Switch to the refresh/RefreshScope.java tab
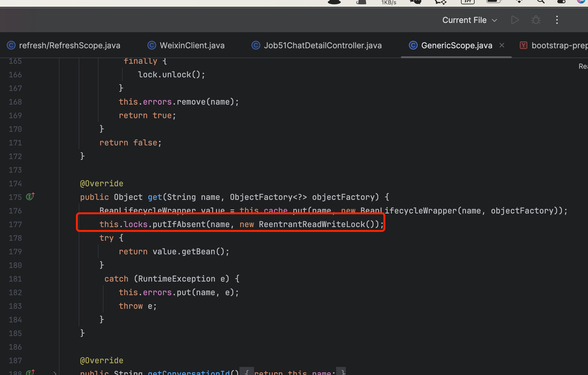This screenshot has height=375, width=588. click(69, 45)
